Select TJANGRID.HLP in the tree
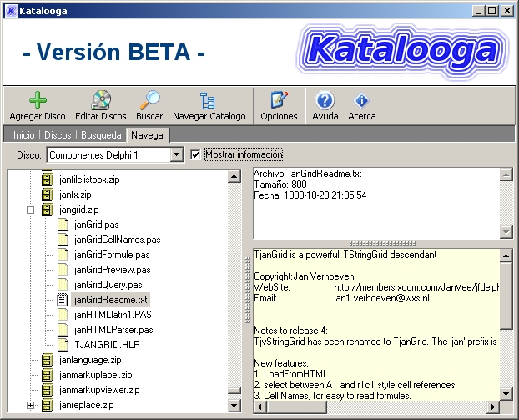Screen dimensions: 519x420 coord(107,345)
